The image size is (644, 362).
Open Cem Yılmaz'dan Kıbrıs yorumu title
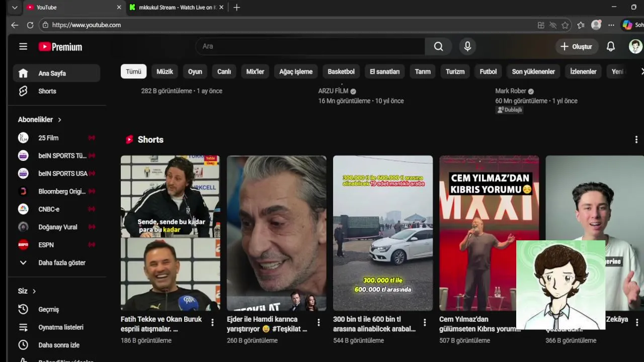pyautogui.click(x=479, y=324)
